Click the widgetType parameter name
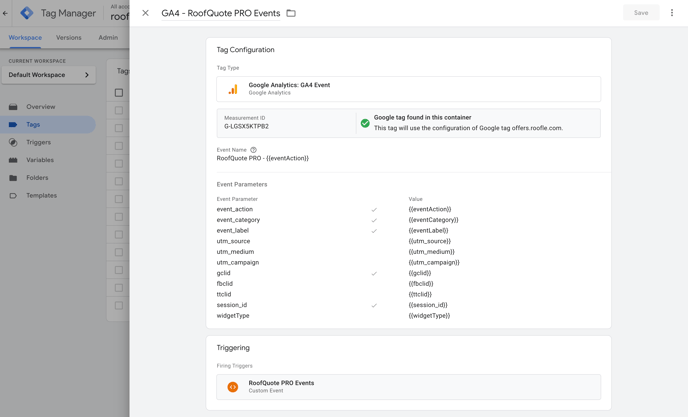 (x=233, y=316)
